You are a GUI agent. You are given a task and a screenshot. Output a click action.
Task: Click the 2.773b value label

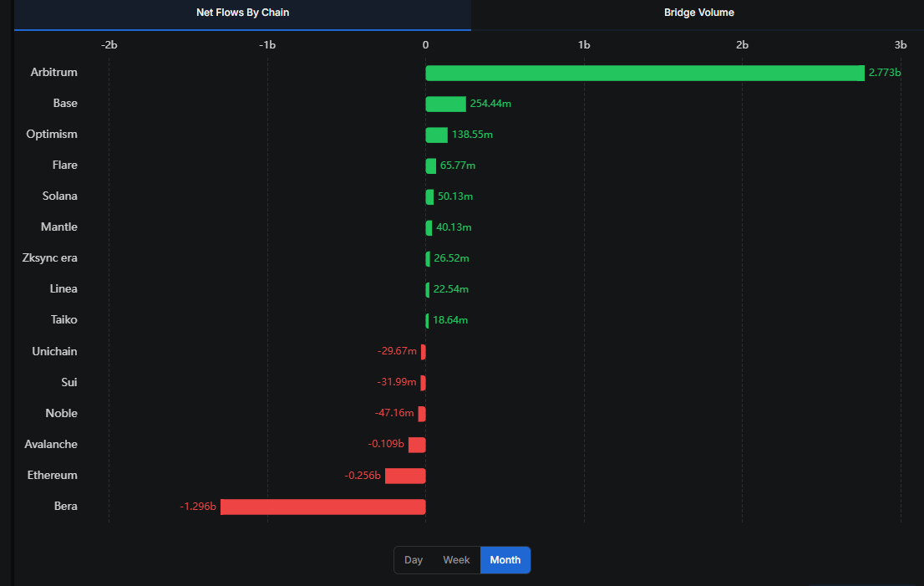pyautogui.click(x=885, y=73)
